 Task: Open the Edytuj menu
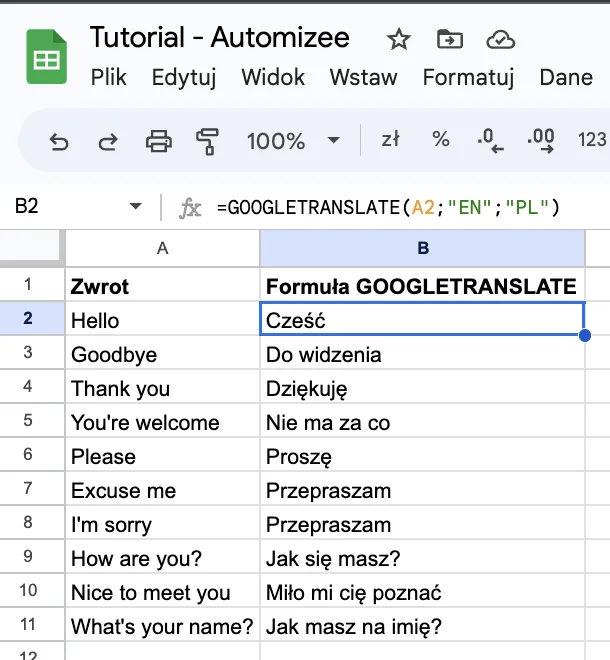coord(184,77)
